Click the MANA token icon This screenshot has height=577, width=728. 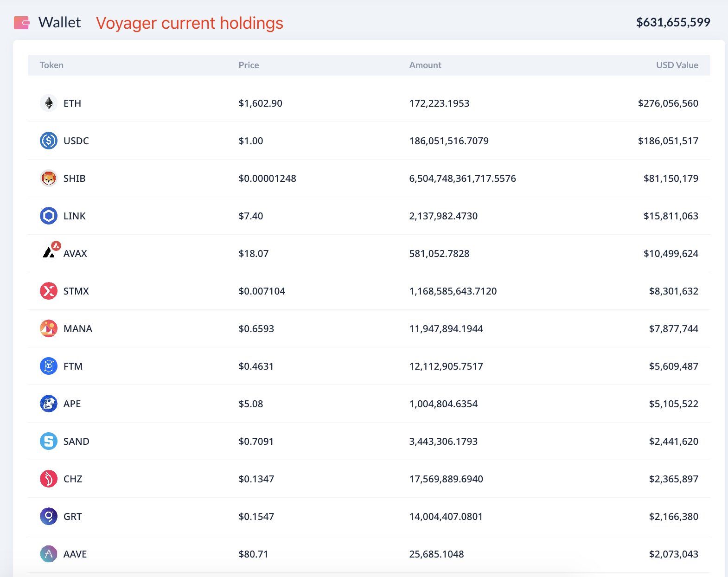click(x=49, y=328)
